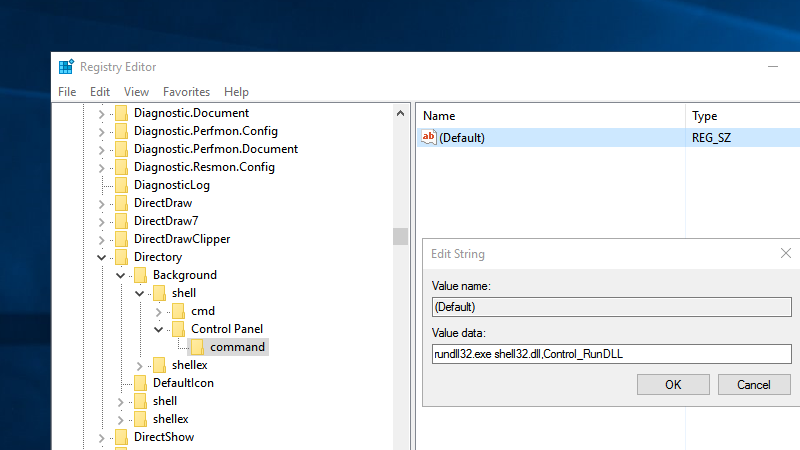Image resolution: width=800 pixels, height=450 pixels.
Task: Click the cmd folder icon
Action: pos(179,311)
